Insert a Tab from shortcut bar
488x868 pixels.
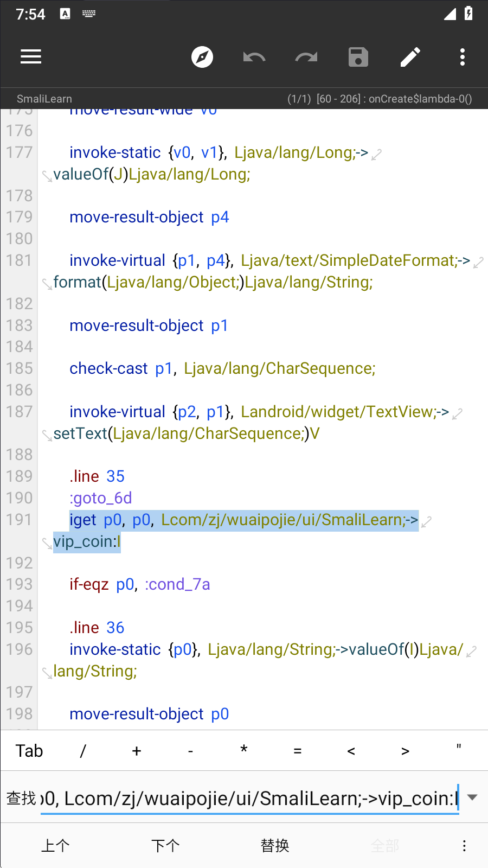click(x=29, y=751)
